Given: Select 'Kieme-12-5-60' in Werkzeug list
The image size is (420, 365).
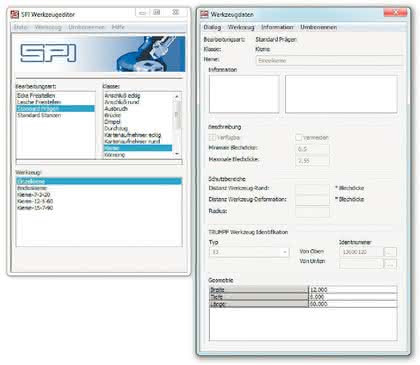Looking at the screenshot, I should tap(35, 201).
